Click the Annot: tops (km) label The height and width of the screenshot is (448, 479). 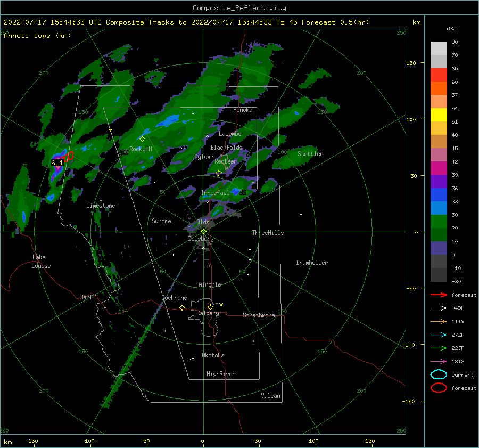tap(37, 36)
